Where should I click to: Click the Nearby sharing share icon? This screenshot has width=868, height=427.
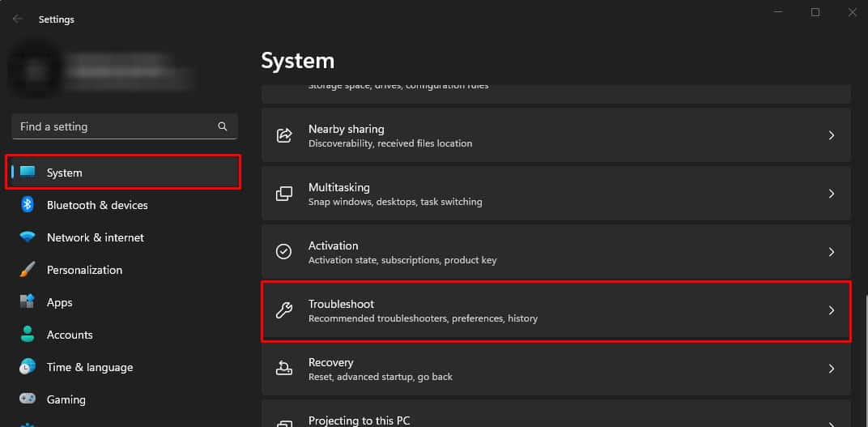click(x=284, y=135)
